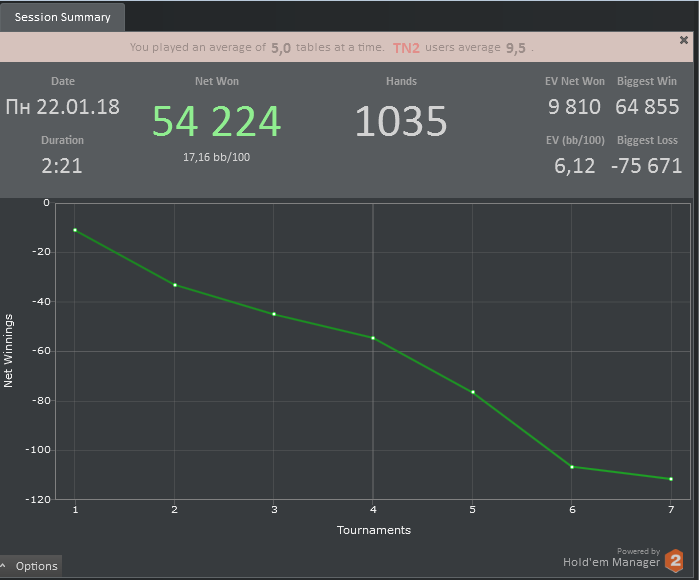Switch to the Session Summary tab
The image size is (699, 580).
[x=62, y=17]
